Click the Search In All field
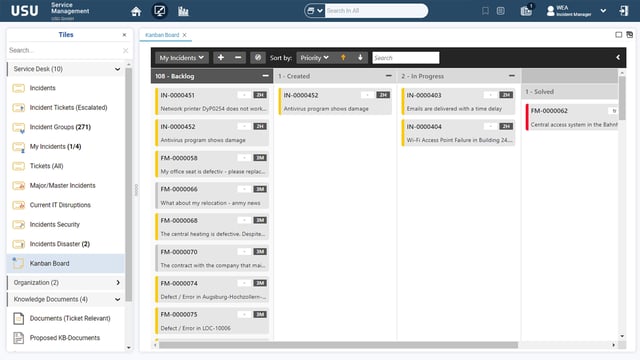640x360 pixels. tap(376, 11)
